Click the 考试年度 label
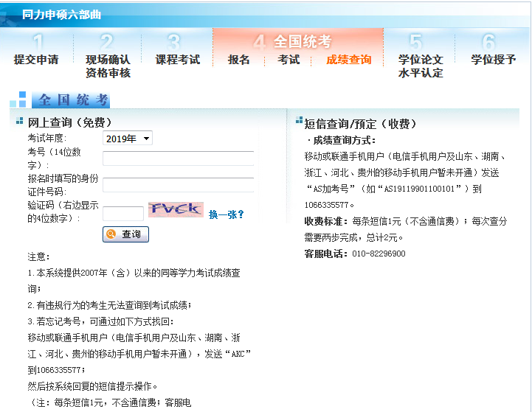Screen dimensions: 532x412 [x=46, y=138]
